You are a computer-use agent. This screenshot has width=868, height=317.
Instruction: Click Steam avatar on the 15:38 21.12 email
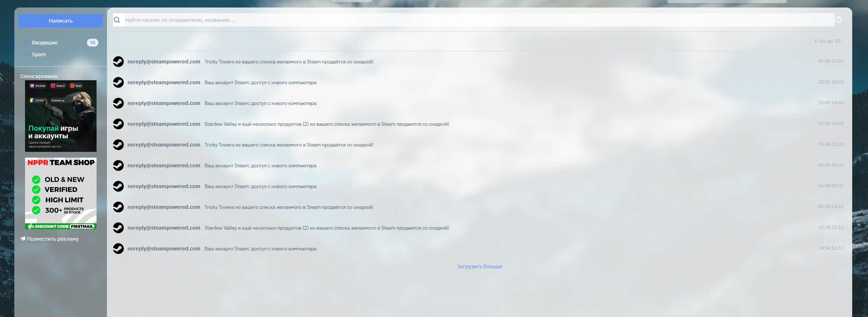pos(118,228)
